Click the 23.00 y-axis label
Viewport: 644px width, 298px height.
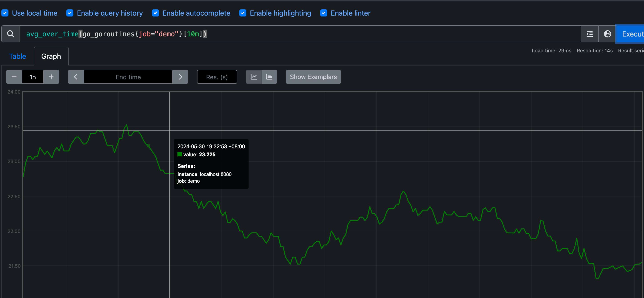(x=14, y=161)
